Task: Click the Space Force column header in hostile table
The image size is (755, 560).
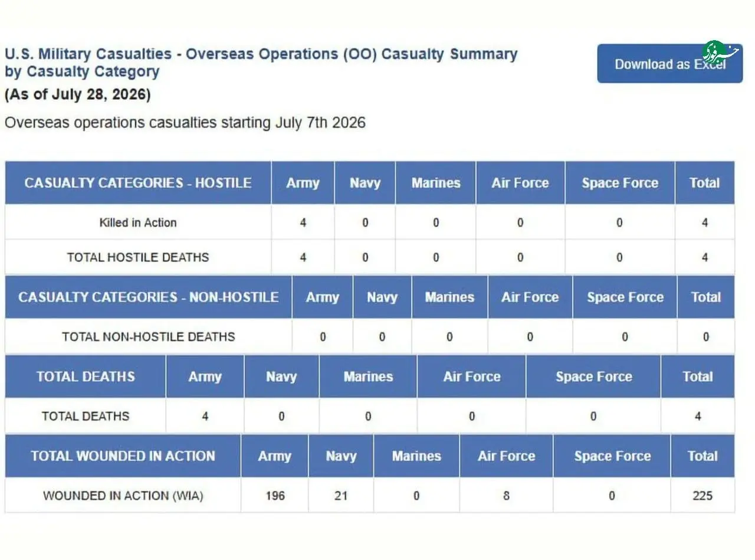Action: tap(620, 183)
